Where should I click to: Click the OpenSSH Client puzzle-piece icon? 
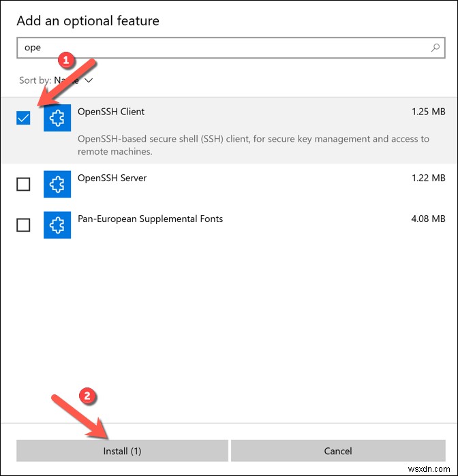(57, 118)
